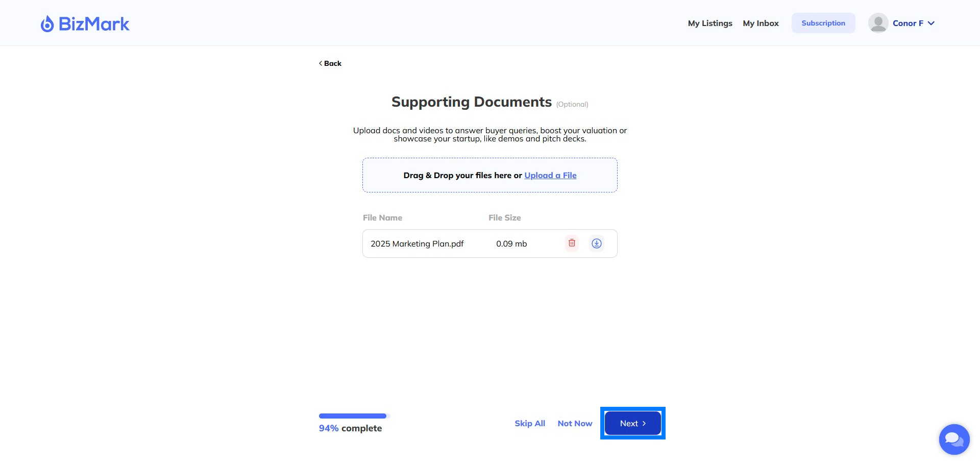The image size is (980, 465).
Task: Click the File Name column header
Action: pos(382,217)
